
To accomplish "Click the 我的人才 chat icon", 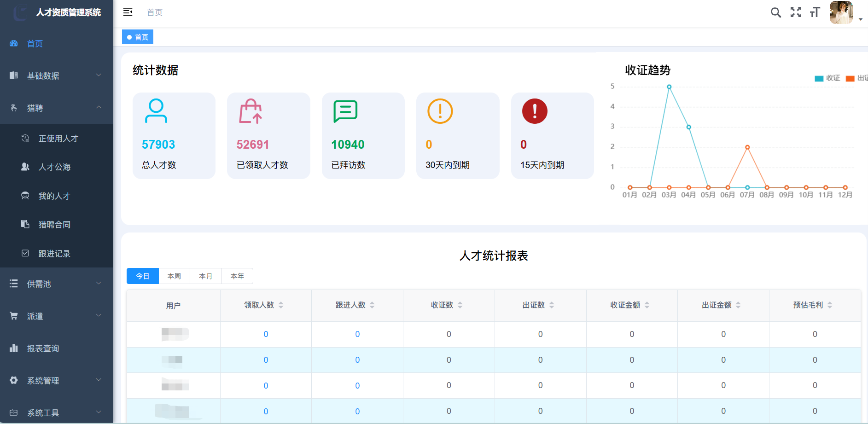I will coord(25,196).
